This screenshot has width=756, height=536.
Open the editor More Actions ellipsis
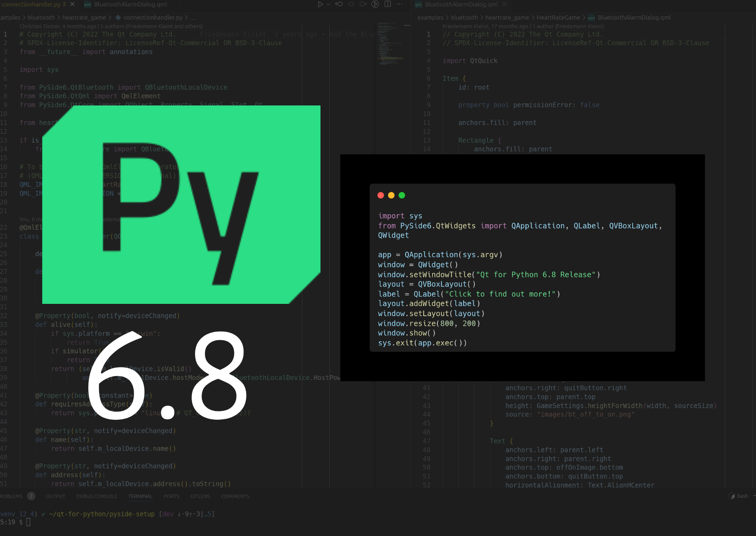coord(400,4)
